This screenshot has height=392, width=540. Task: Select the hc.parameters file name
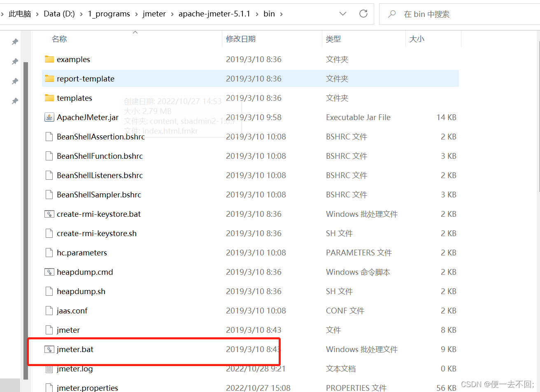82,253
